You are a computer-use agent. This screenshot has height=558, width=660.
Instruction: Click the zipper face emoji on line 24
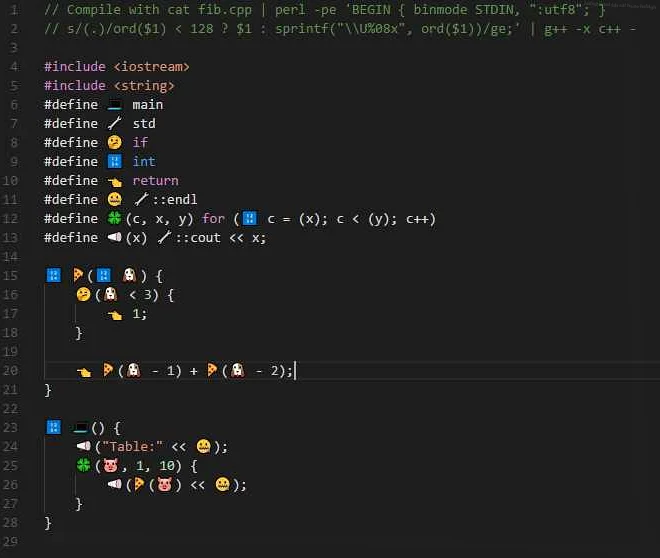(x=204, y=446)
